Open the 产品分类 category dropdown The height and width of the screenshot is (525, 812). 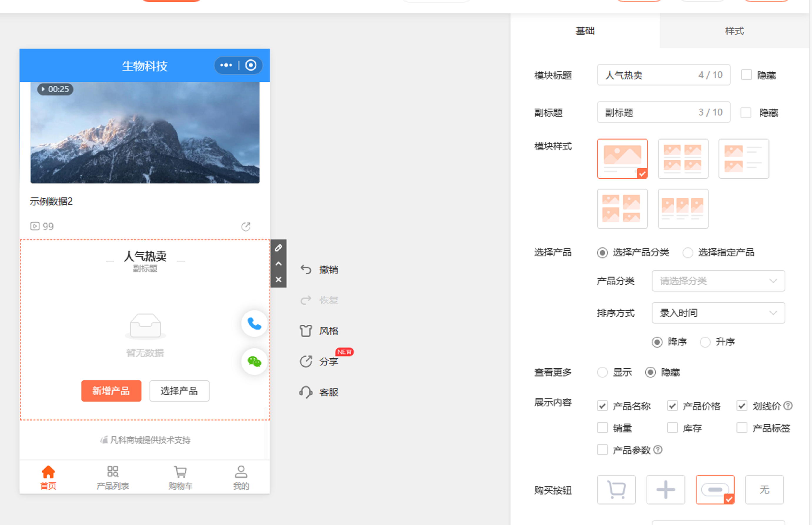(x=718, y=281)
